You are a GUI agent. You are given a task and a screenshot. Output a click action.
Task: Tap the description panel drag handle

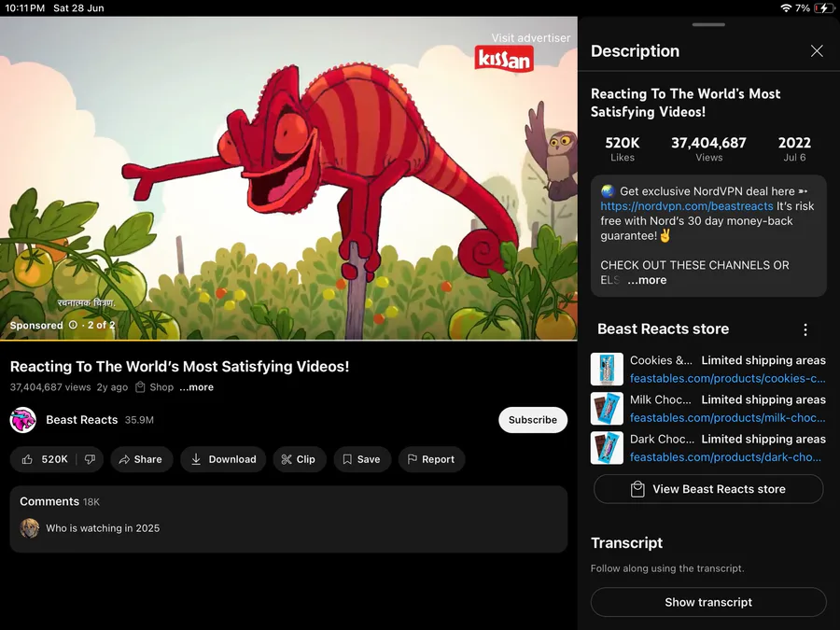point(708,24)
